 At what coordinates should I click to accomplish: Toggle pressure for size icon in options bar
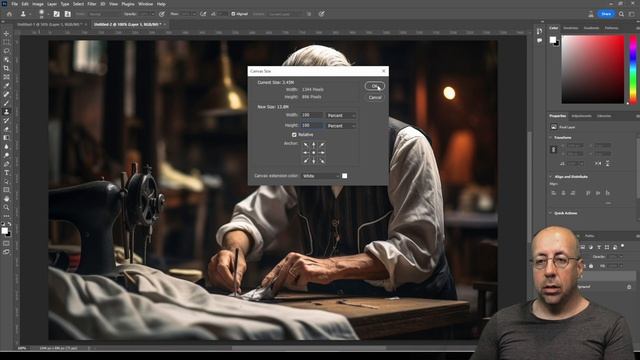[x=322, y=14]
